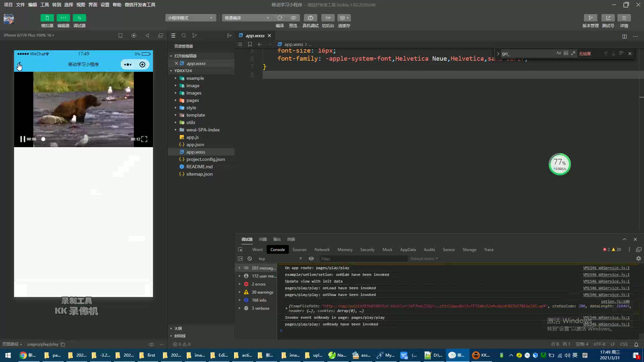The height and width of the screenshot is (362, 644).
Task: Open real device debugging icon
Action: click(x=310, y=18)
